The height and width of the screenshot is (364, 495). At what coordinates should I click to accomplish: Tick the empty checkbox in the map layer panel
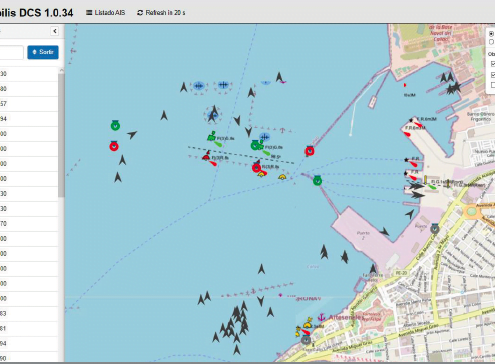493,86
